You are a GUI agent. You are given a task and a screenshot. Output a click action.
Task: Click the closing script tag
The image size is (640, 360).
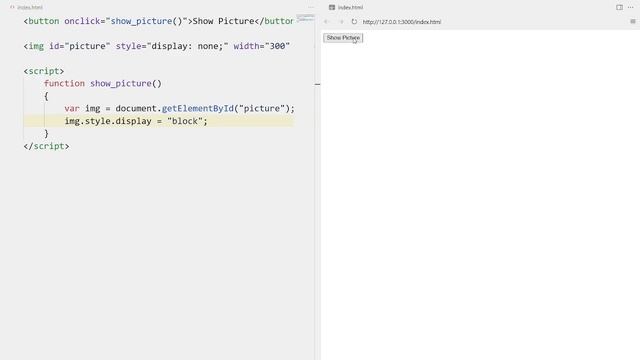tap(46, 146)
